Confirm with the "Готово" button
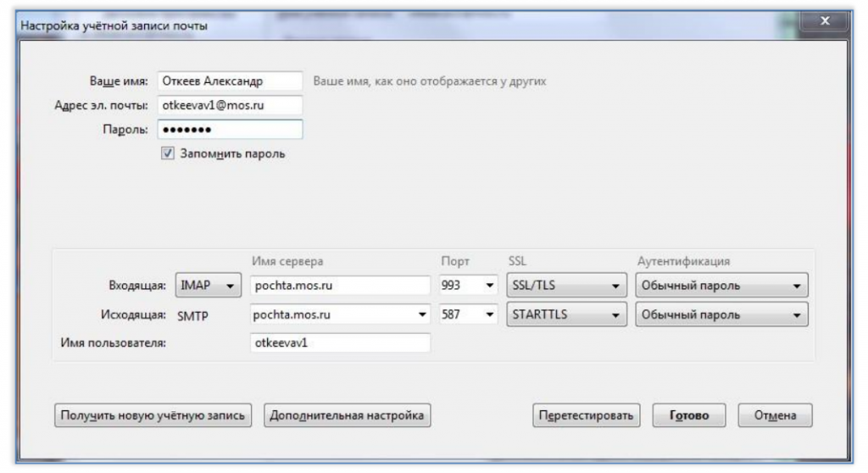Image resolution: width=868 pixels, height=473 pixels. coord(688,416)
